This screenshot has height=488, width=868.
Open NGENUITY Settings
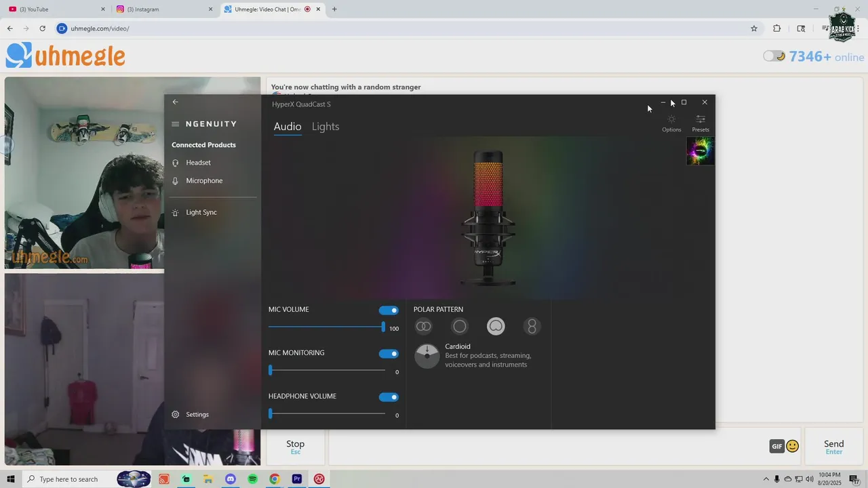click(197, 414)
